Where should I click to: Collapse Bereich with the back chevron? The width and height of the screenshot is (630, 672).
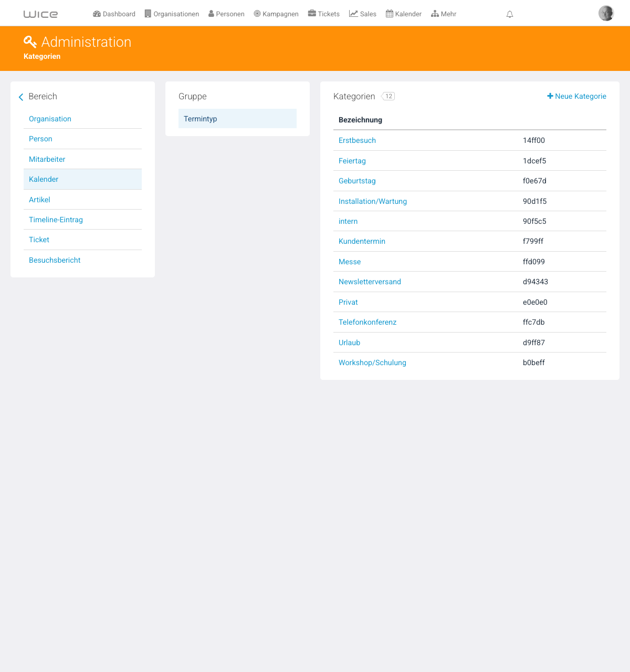21,97
